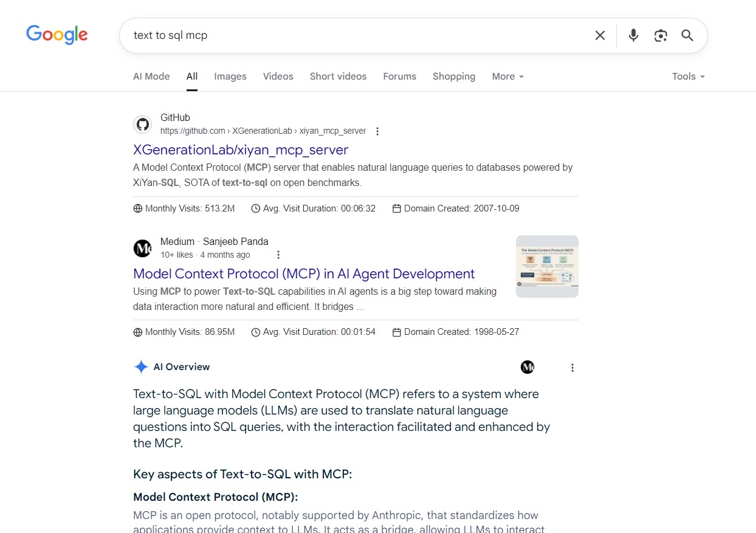Click Monthly Visits: 86.95M text
The height and width of the screenshot is (533, 756).
pyautogui.click(x=190, y=332)
